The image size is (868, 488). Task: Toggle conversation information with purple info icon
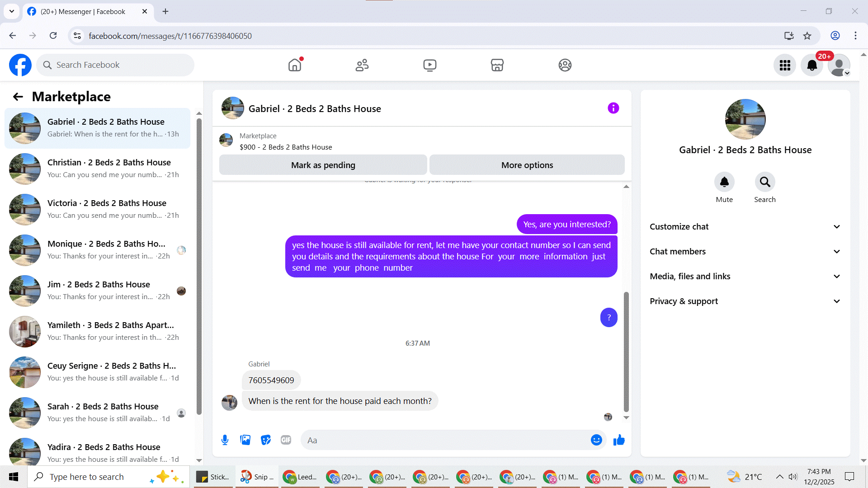point(613,108)
